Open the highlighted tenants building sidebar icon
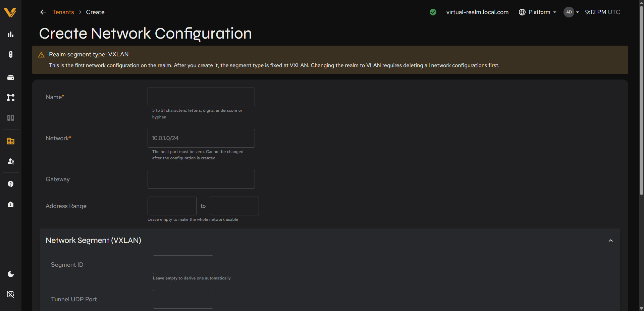This screenshot has height=311, width=644. tap(11, 141)
